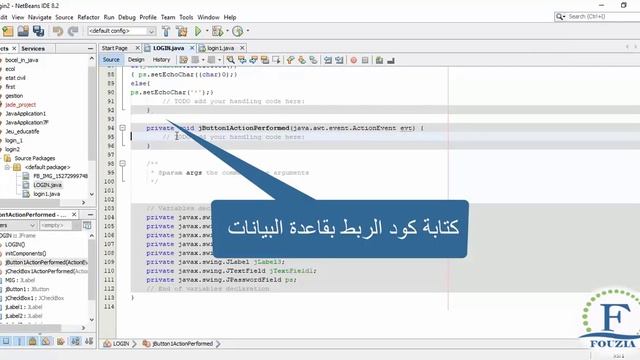The image size is (640, 360).
Task: Toggle Navigator sort order button
Action: coord(76,341)
